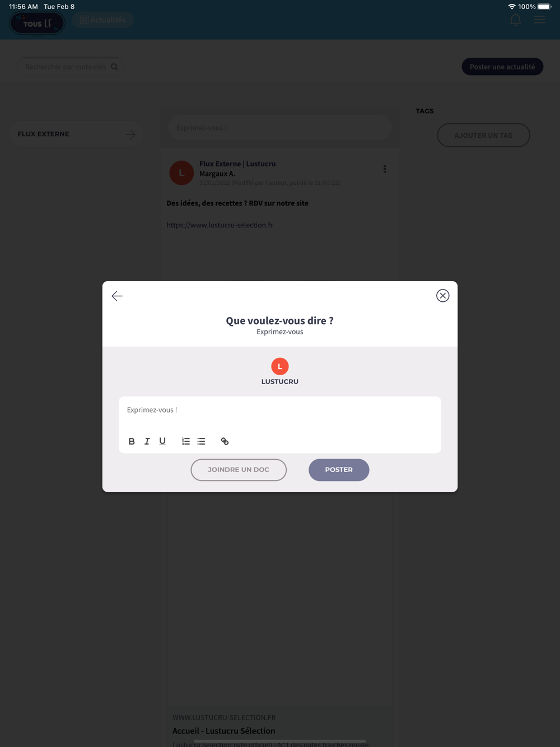Focus the 'Exprimez-vous !' text area in dialog
This screenshot has width=560, height=747.
(280, 413)
